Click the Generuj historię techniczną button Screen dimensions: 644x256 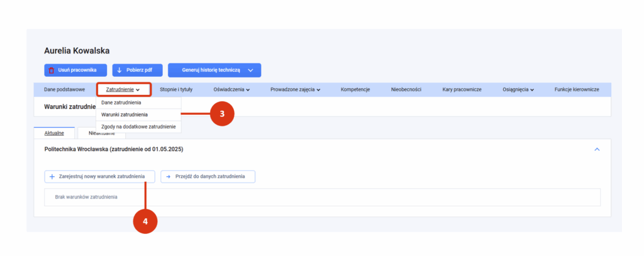point(214,70)
